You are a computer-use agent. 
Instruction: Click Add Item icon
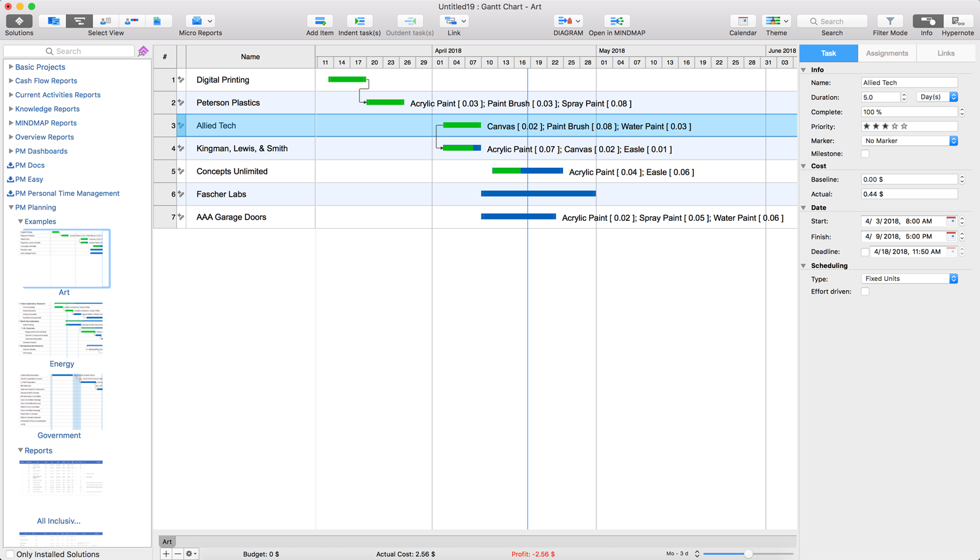[319, 22]
